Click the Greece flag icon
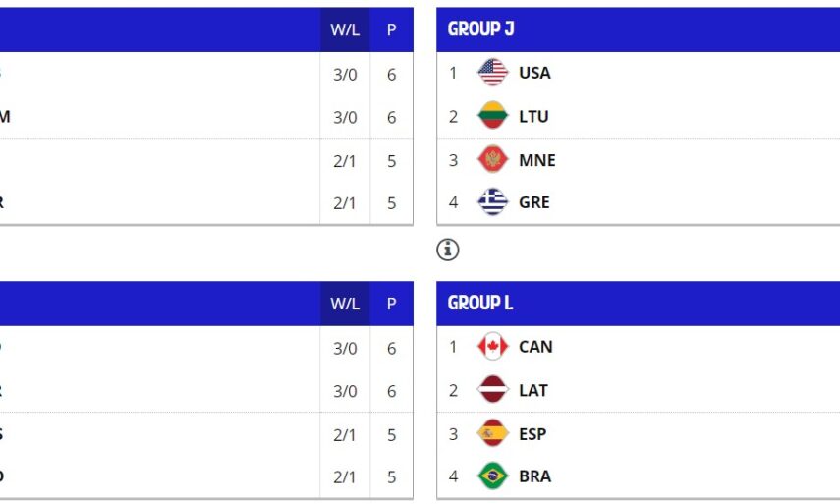 [x=492, y=202]
